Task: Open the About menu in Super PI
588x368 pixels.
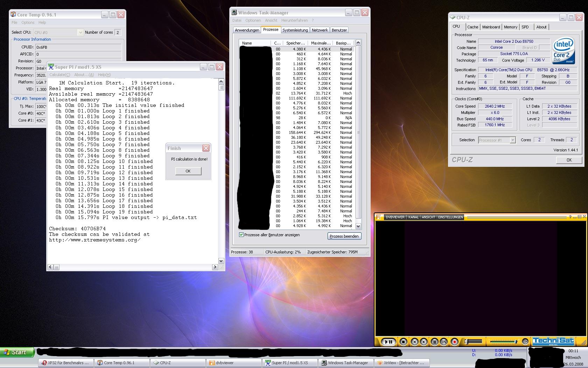Action: (84, 75)
